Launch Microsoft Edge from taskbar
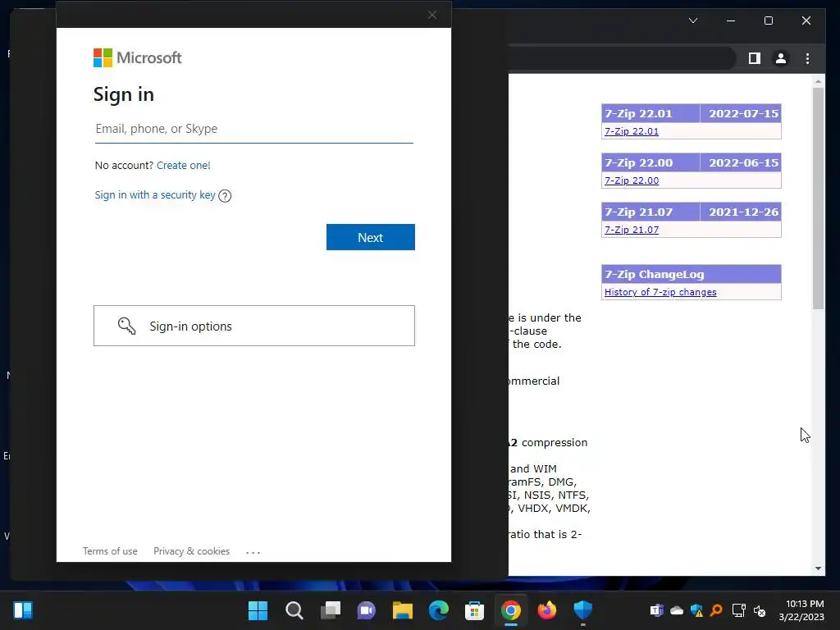 point(438,610)
